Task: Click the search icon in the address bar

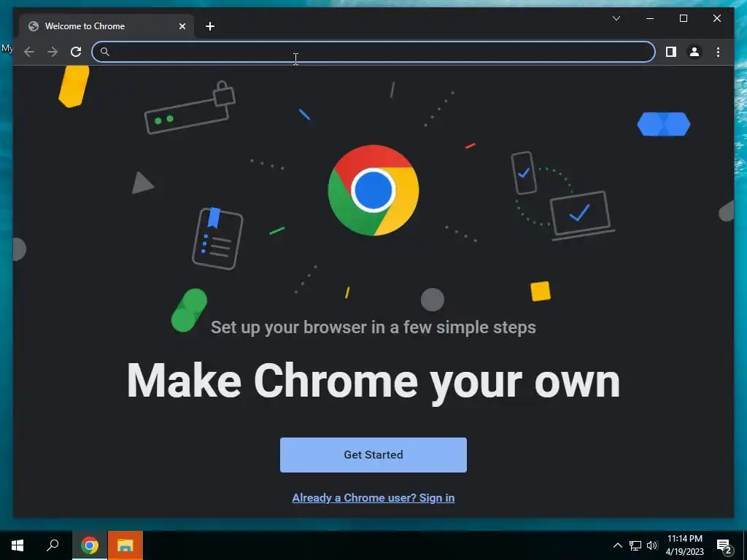Action: click(105, 52)
